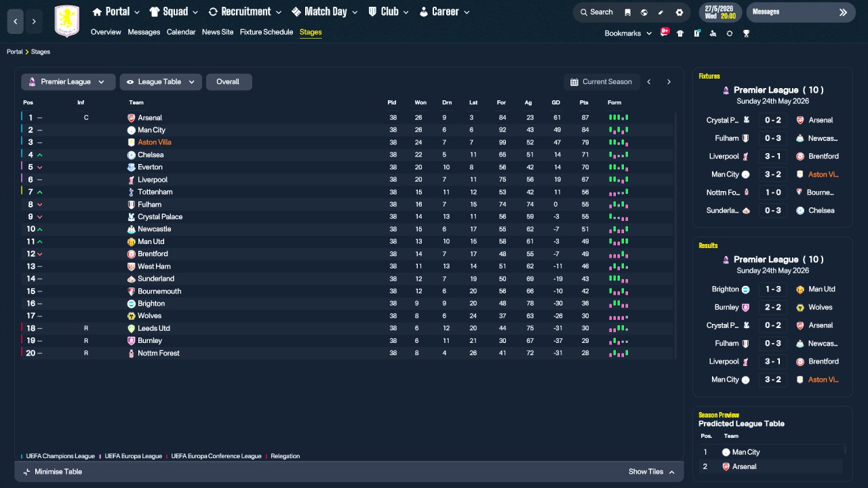Expand the Recruitment menu

tap(245, 12)
